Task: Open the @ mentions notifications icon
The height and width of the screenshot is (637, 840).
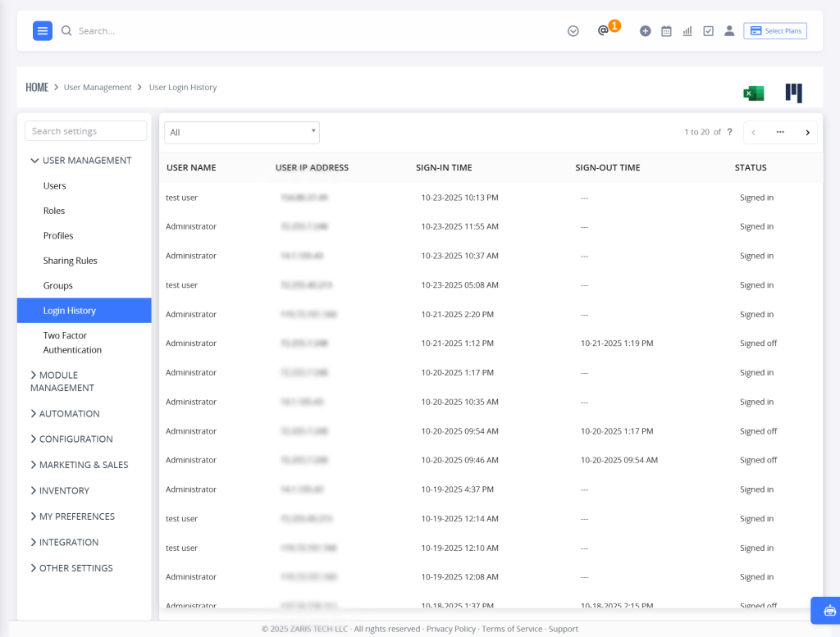Action: click(603, 30)
